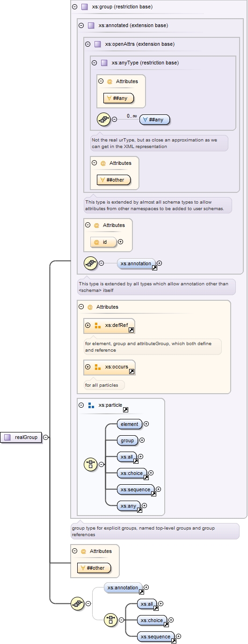Collapse the xs:openAttrs extension base section
Viewport: 248px width, 644px height.
click(x=88, y=44)
